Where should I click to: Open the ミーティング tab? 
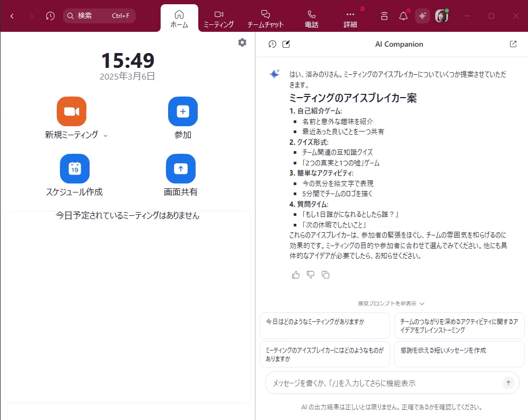[x=218, y=19]
